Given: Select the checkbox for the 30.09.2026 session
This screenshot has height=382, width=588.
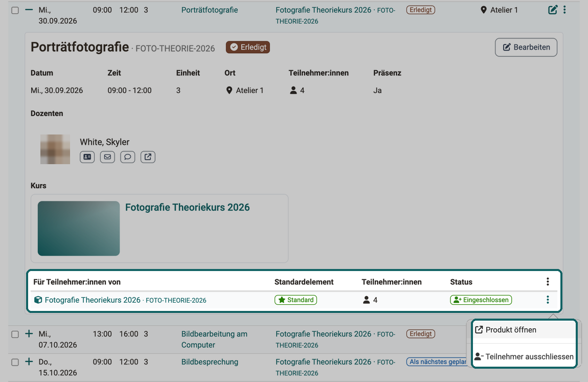Looking at the screenshot, I should (x=15, y=11).
